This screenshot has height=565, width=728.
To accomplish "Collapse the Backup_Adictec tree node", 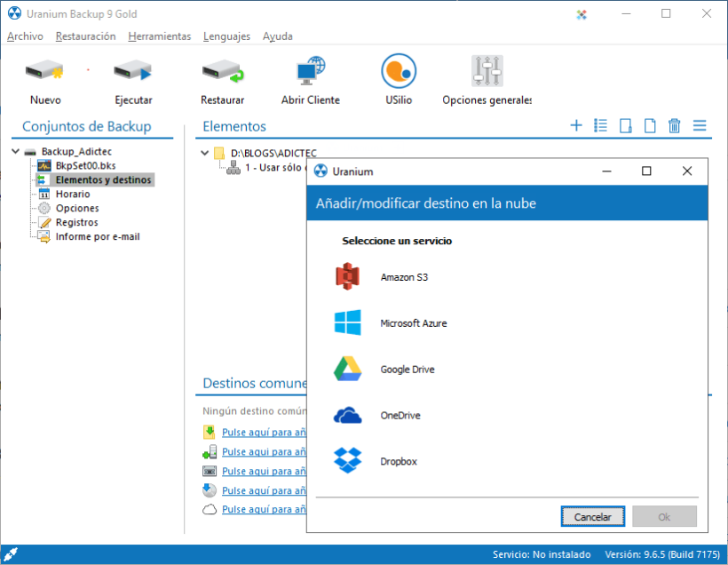I will 18,152.
